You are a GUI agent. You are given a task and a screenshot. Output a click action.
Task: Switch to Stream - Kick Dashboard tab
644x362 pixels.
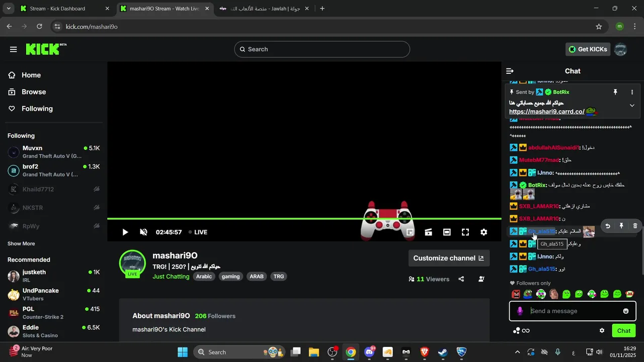pos(64,9)
